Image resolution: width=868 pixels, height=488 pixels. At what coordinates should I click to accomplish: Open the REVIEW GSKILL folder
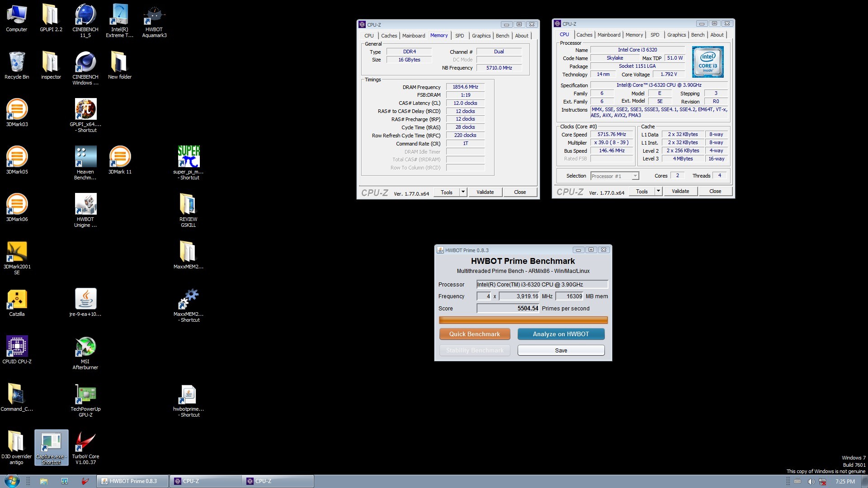(x=189, y=211)
